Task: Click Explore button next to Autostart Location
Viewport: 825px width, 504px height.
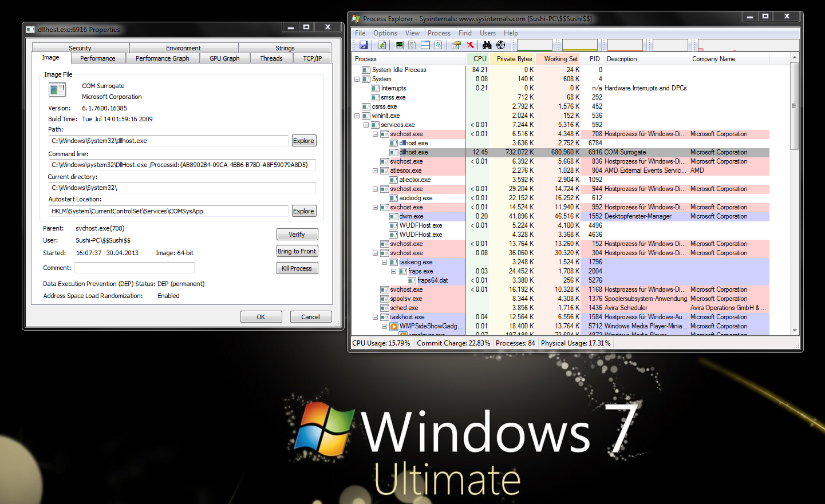Action: [x=303, y=211]
